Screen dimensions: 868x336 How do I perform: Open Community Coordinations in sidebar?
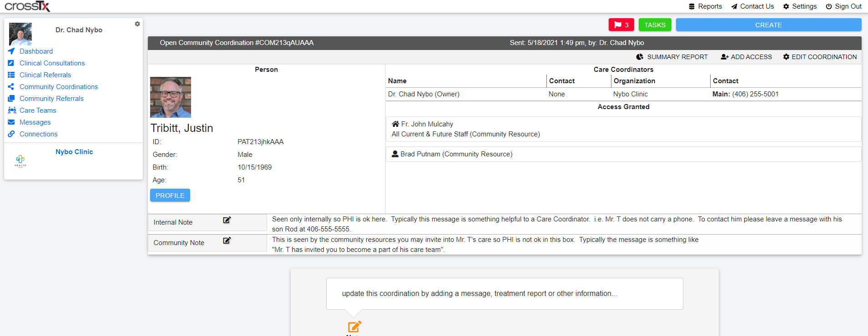click(59, 87)
